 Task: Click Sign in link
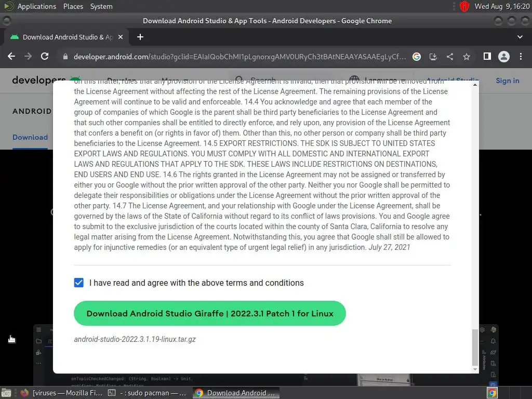click(x=507, y=81)
